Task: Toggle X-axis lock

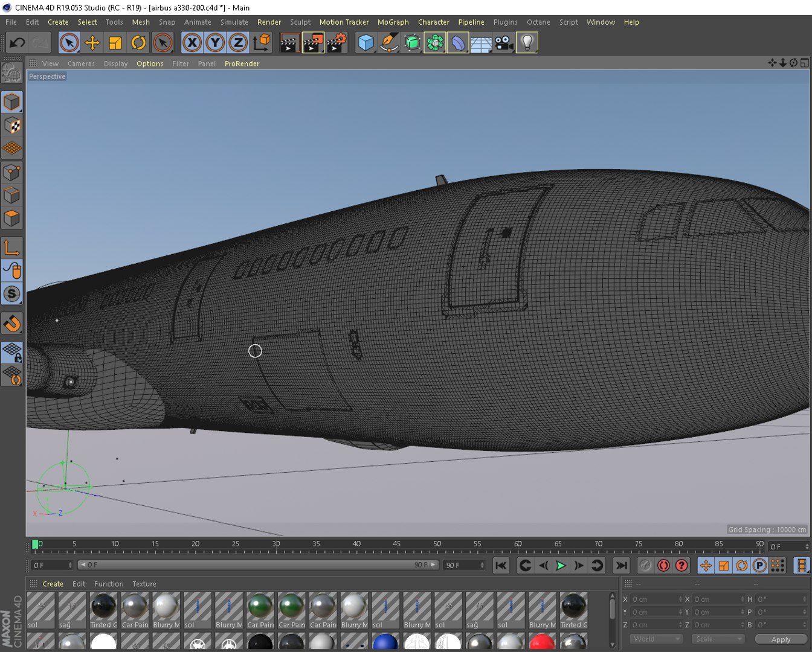Action: coord(192,42)
